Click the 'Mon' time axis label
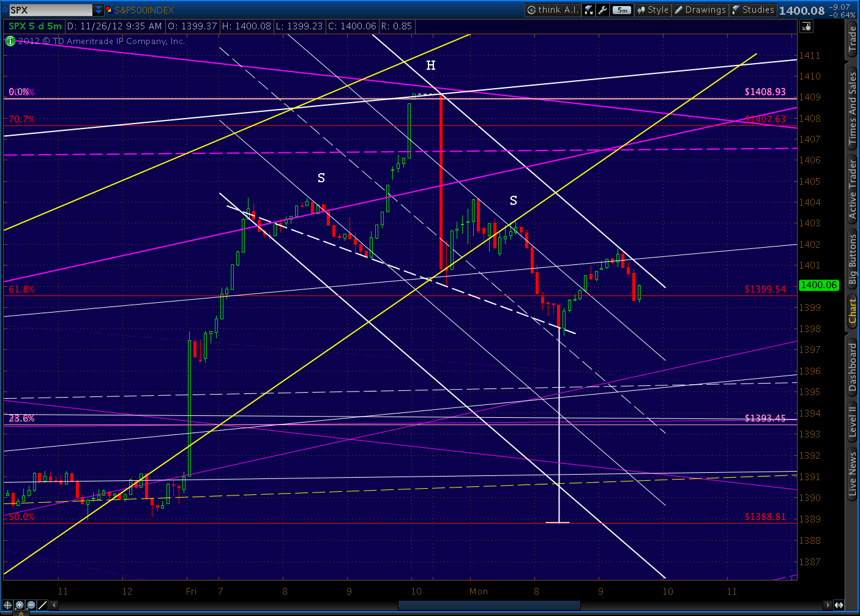Image resolution: width=860 pixels, height=616 pixels. click(479, 592)
